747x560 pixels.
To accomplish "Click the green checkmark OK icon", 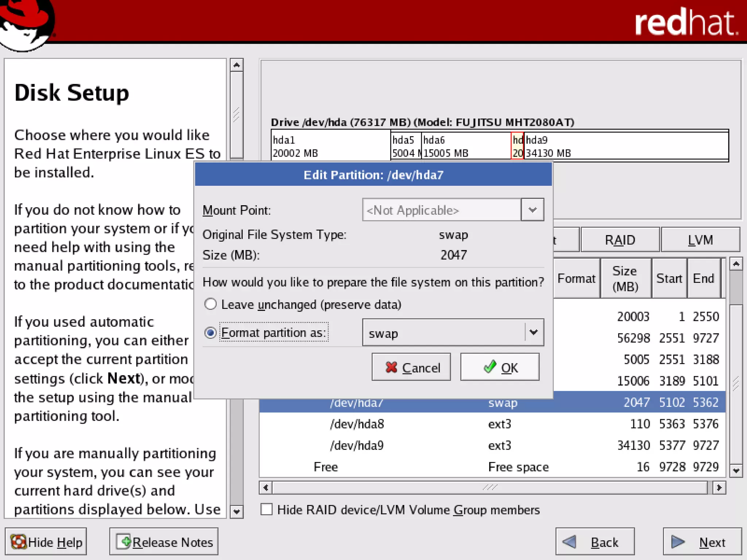I will click(490, 366).
